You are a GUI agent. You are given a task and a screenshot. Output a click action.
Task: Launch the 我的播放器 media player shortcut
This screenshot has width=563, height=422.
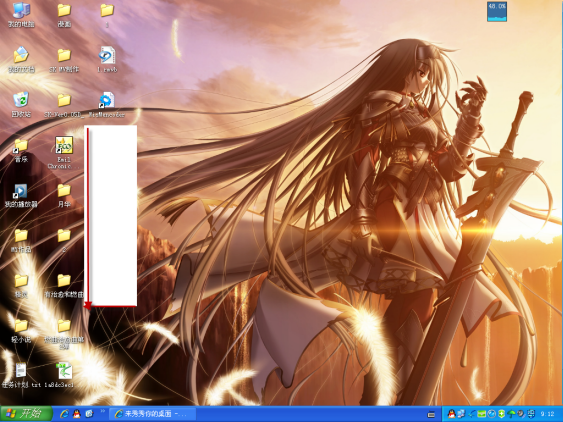pyautogui.click(x=21, y=195)
